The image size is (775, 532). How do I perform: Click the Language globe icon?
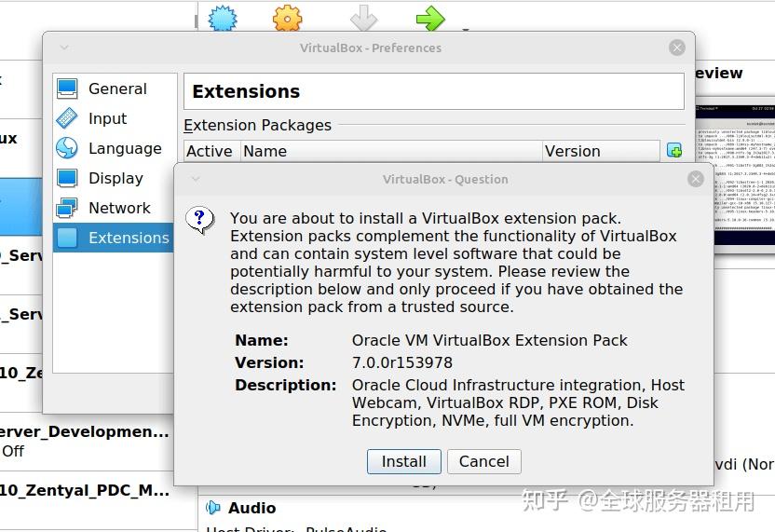click(x=67, y=148)
